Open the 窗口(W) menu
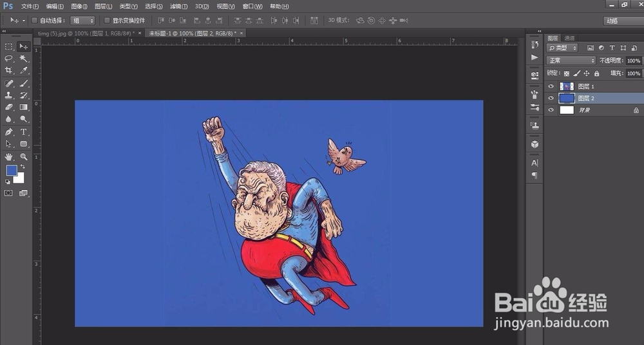This screenshot has height=345, width=644. (252, 6)
